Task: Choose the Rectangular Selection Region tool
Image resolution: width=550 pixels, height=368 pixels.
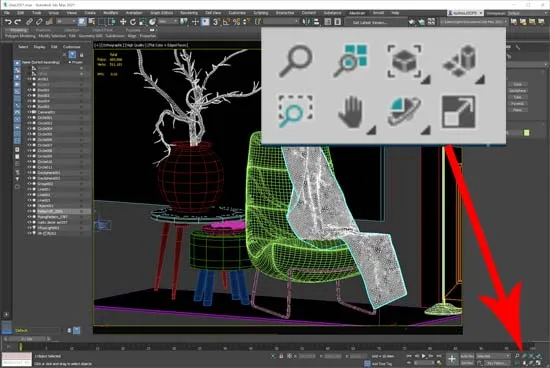Action: [101, 22]
